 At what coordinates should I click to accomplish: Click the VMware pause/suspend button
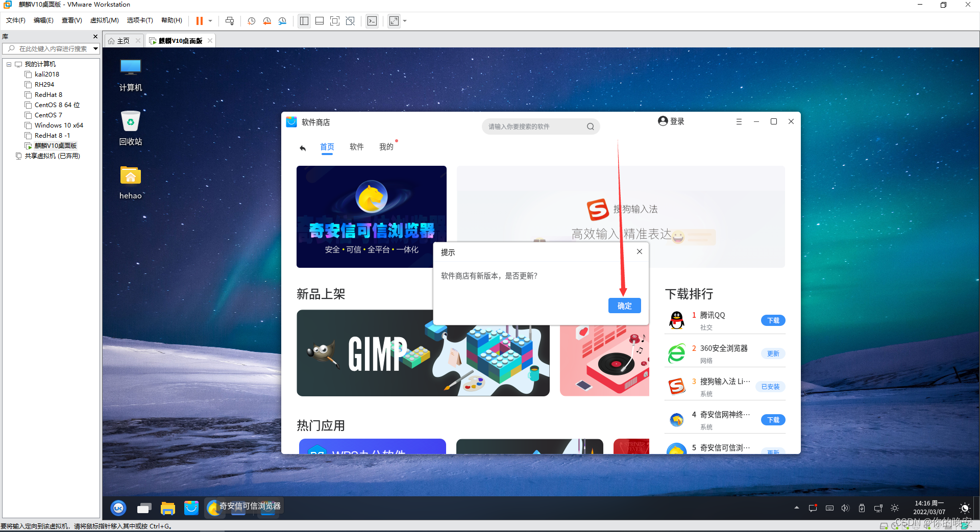coord(200,21)
